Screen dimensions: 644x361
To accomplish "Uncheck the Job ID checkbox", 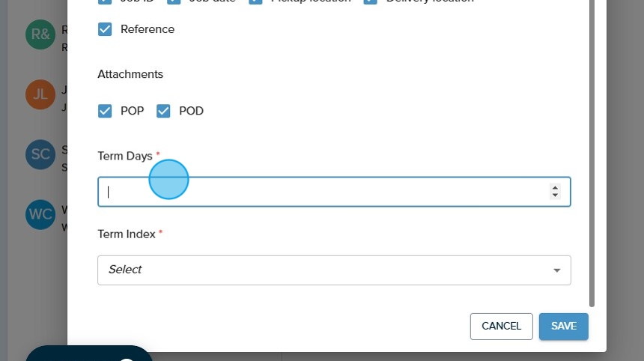I will click(105, 1).
